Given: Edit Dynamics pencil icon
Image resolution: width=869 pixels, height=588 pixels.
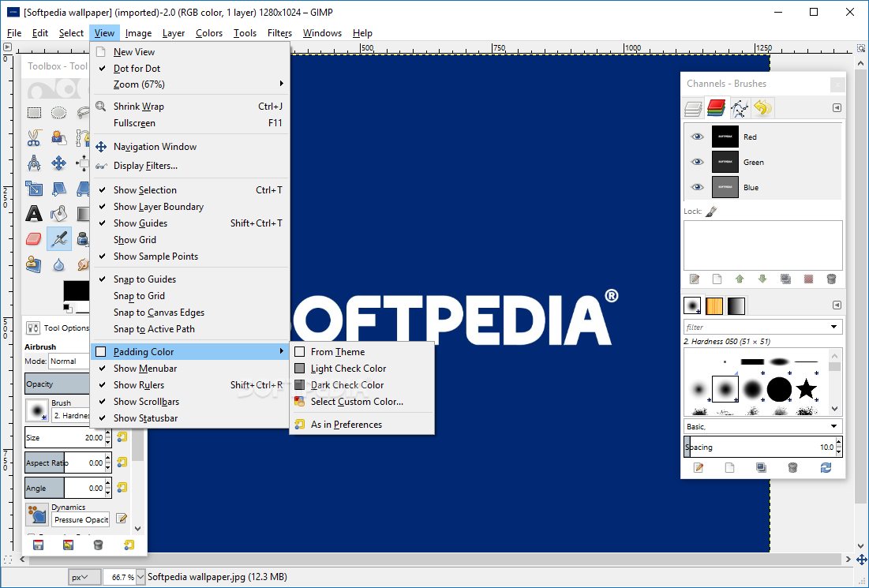Looking at the screenshot, I should pos(122,519).
